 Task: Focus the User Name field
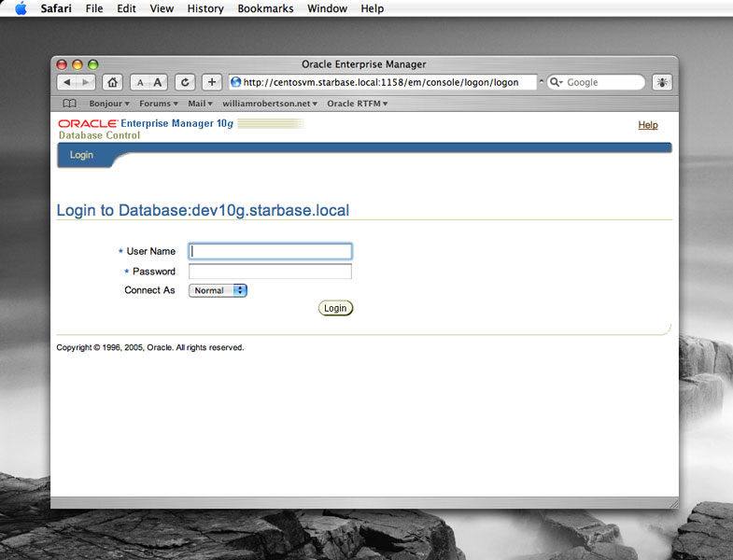tap(270, 251)
